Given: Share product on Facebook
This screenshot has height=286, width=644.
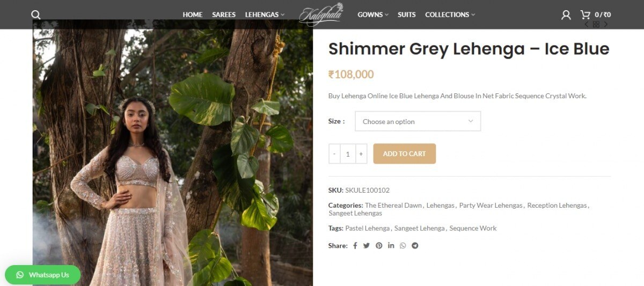Looking at the screenshot, I should [x=355, y=246].
